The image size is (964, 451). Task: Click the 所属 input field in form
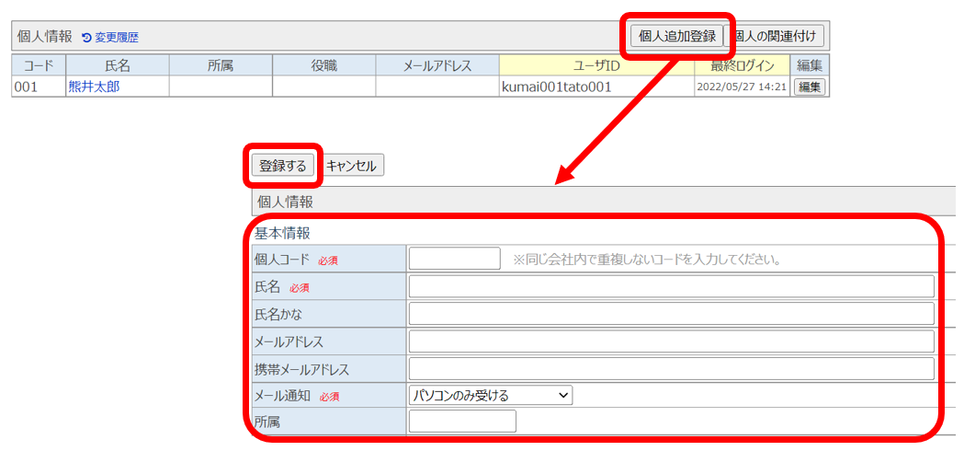tap(463, 421)
